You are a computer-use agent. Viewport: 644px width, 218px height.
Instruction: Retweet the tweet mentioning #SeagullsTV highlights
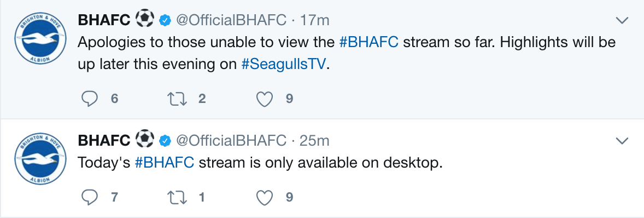coord(178,99)
